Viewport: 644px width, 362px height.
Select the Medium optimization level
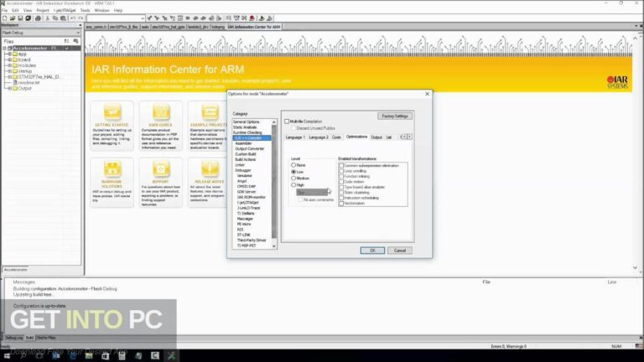click(293, 178)
